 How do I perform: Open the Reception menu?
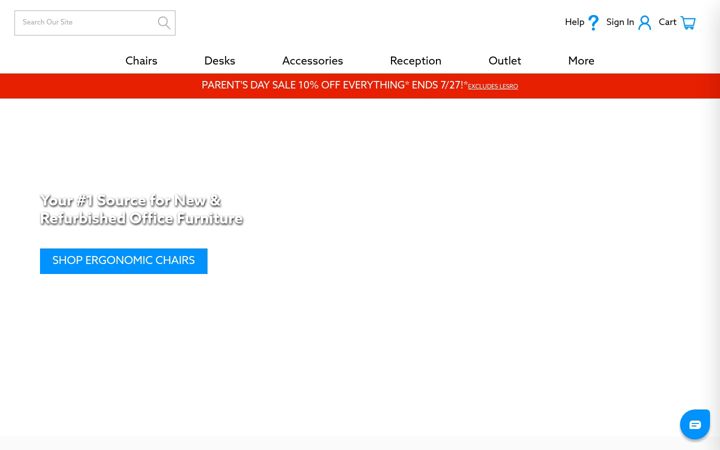point(416,61)
